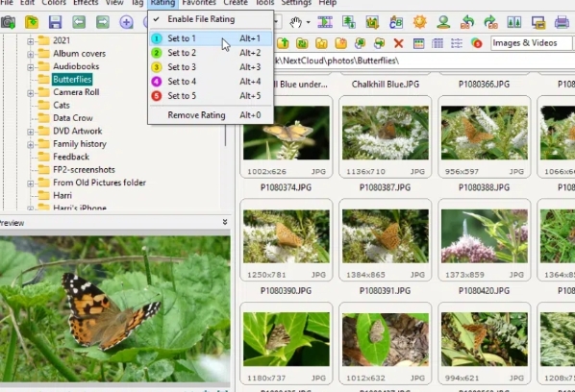Expand the Camera Roll folder node

click(x=31, y=93)
